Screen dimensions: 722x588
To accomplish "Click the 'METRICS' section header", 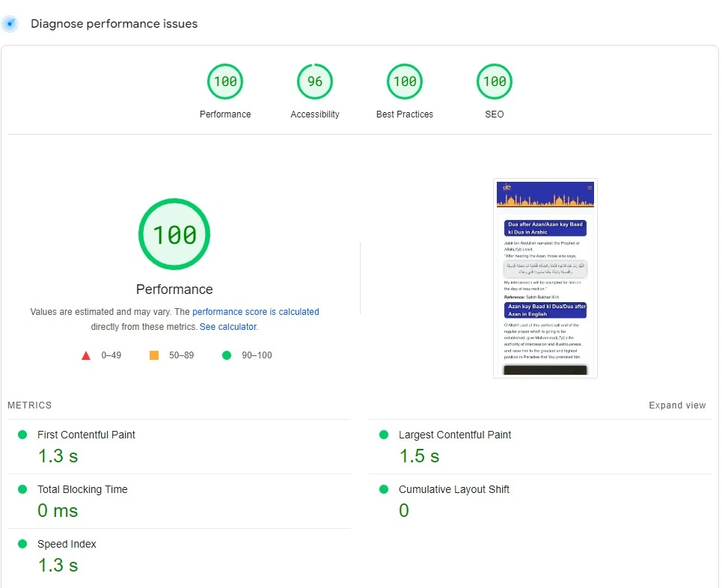I will pos(29,405).
